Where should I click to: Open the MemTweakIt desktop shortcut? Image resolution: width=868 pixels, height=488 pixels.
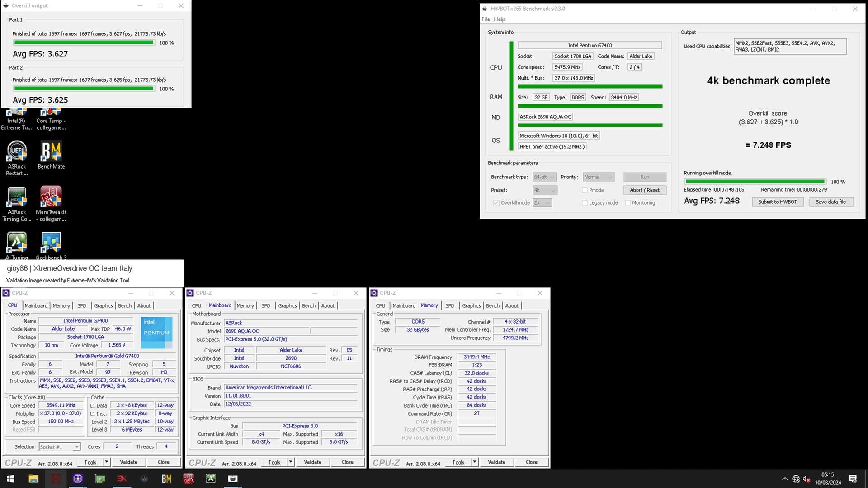coord(51,204)
